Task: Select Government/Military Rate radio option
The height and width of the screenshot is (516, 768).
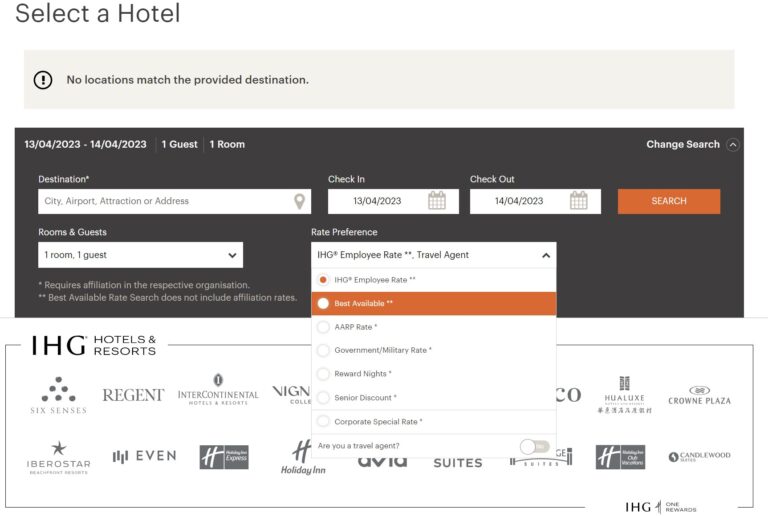Action: pyautogui.click(x=323, y=350)
